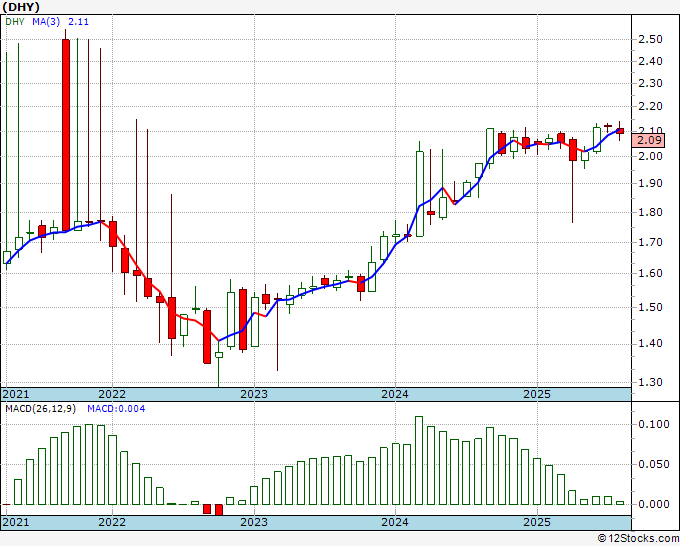The width and height of the screenshot is (680, 546).
Task: Select the DHY legend label
Action: coord(15,22)
